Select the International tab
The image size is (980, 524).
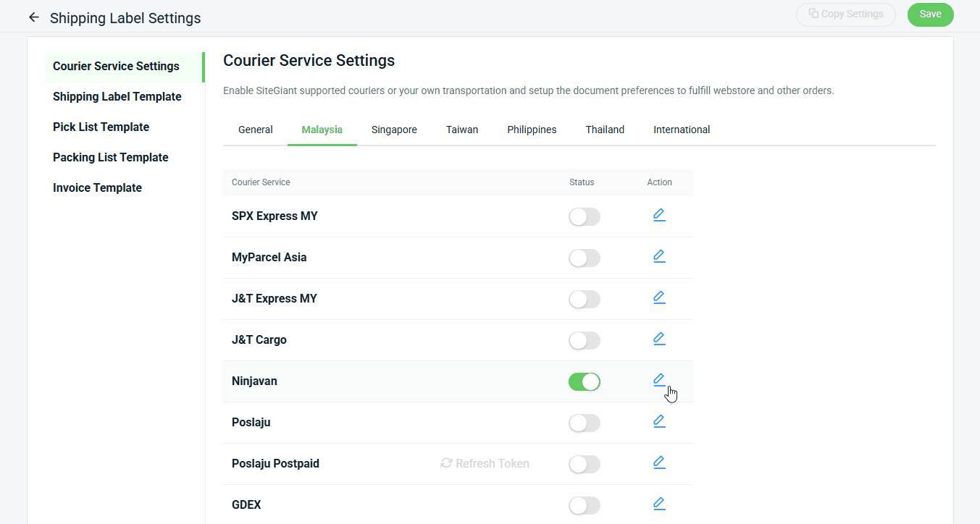pos(681,130)
